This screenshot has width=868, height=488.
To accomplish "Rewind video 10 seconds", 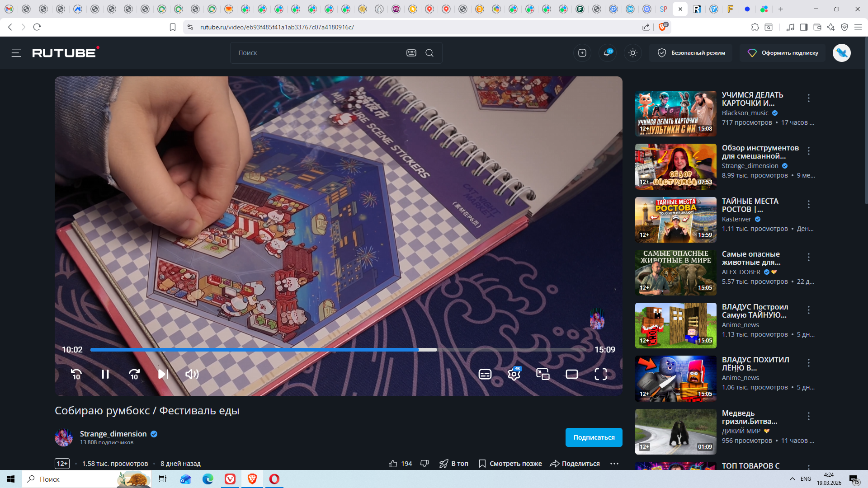I will (76, 374).
